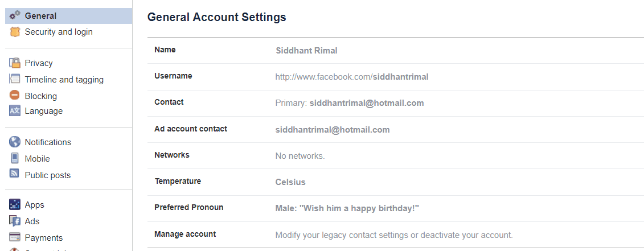Open the Preferred Pronoun setting
644x251 pixels.
pos(347,208)
